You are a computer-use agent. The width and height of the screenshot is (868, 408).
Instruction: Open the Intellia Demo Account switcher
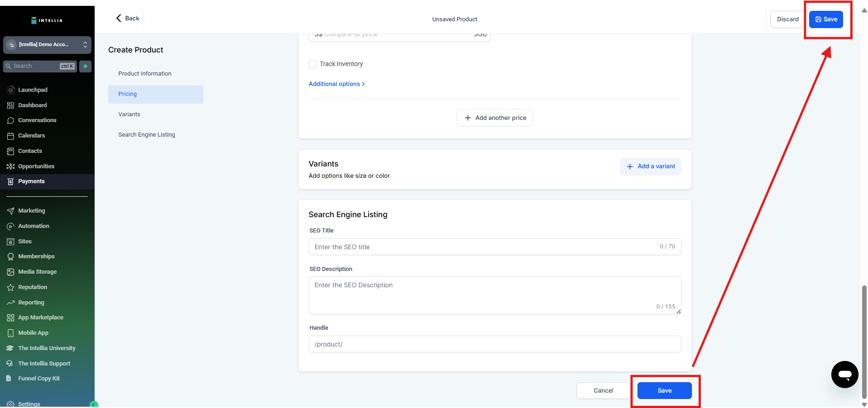point(47,45)
